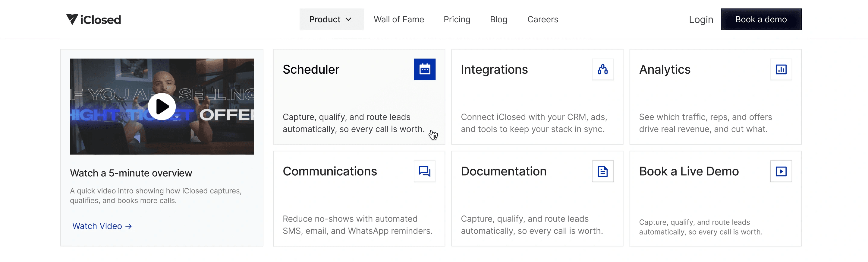The image size is (868, 262).
Task: Follow the Watch Video link
Action: [x=102, y=226]
